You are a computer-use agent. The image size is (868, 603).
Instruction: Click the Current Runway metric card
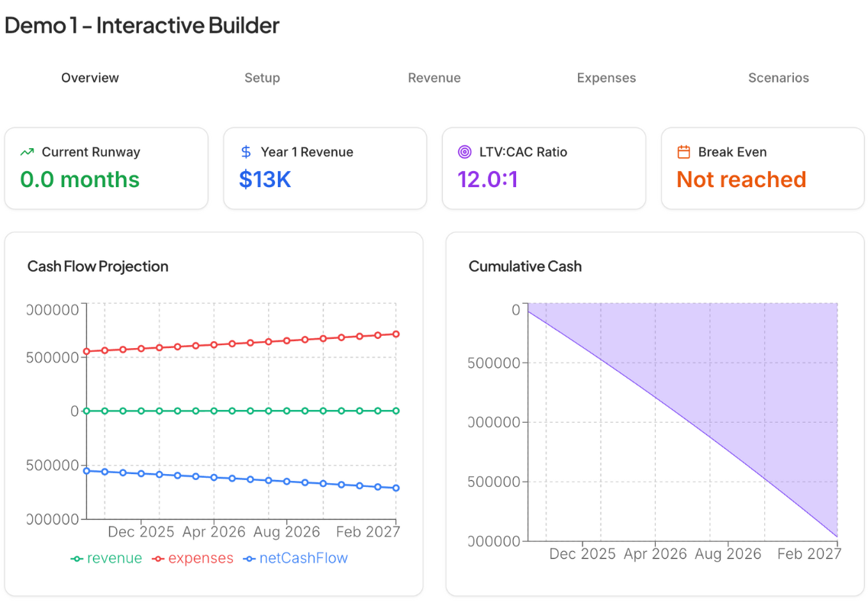click(x=106, y=168)
